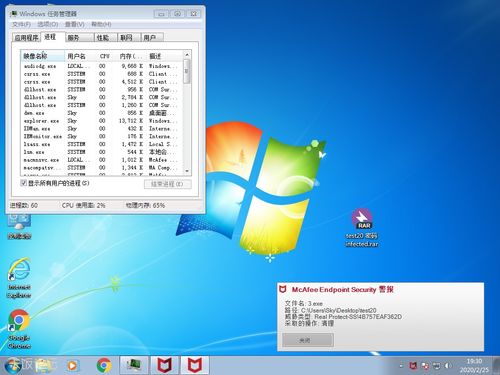The width and height of the screenshot is (500, 375).
Task: Click the process list scrollbar thumb
Action: 187,71
